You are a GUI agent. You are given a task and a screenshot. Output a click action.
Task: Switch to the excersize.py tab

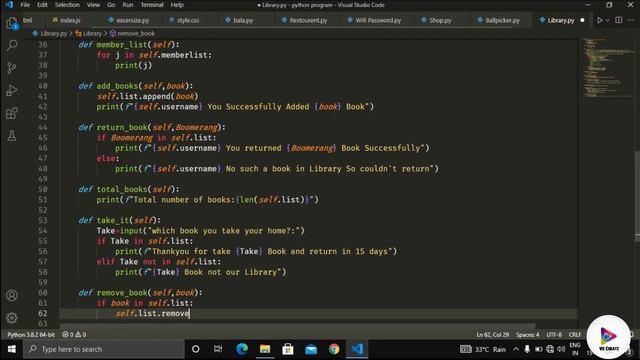coord(133,20)
